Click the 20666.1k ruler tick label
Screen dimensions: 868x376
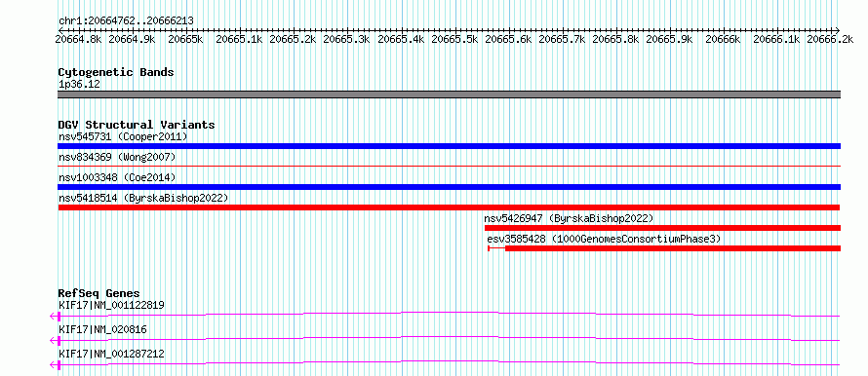pyautogui.click(x=776, y=39)
